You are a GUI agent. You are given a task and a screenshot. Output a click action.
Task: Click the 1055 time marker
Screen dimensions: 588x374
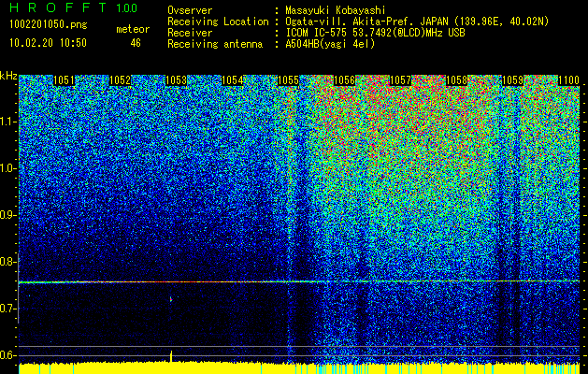pyautogui.click(x=288, y=80)
